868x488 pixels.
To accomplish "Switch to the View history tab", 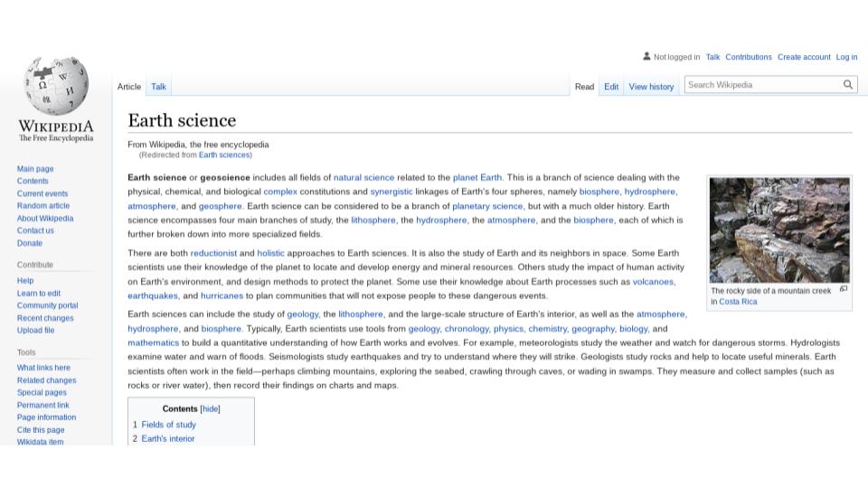I will [651, 87].
